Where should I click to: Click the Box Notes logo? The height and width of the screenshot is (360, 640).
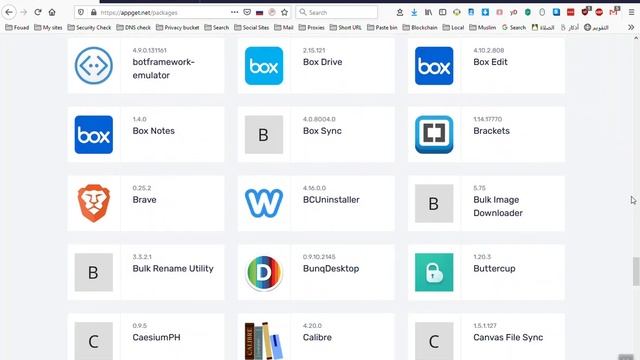(x=94, y=135)
